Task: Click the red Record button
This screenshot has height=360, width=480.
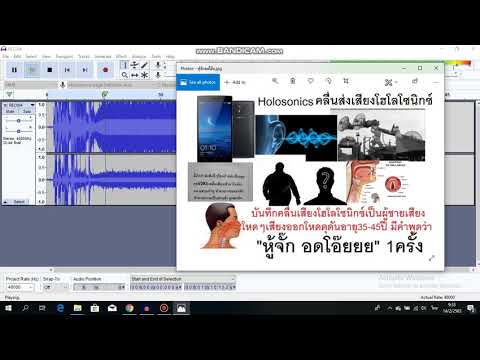Action: tap(105, 70)
